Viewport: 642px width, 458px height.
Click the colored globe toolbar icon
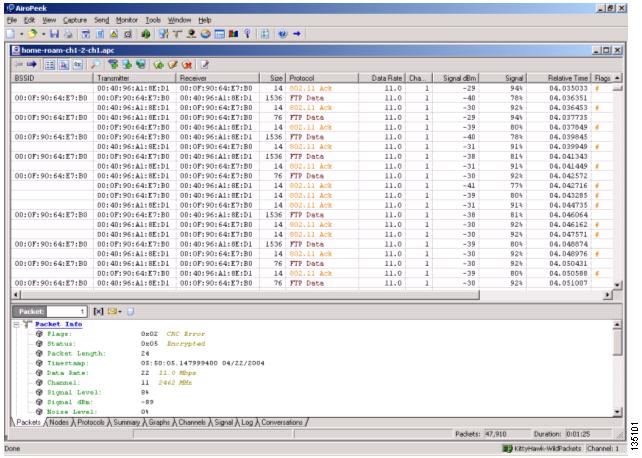click(x=205, y=34)
